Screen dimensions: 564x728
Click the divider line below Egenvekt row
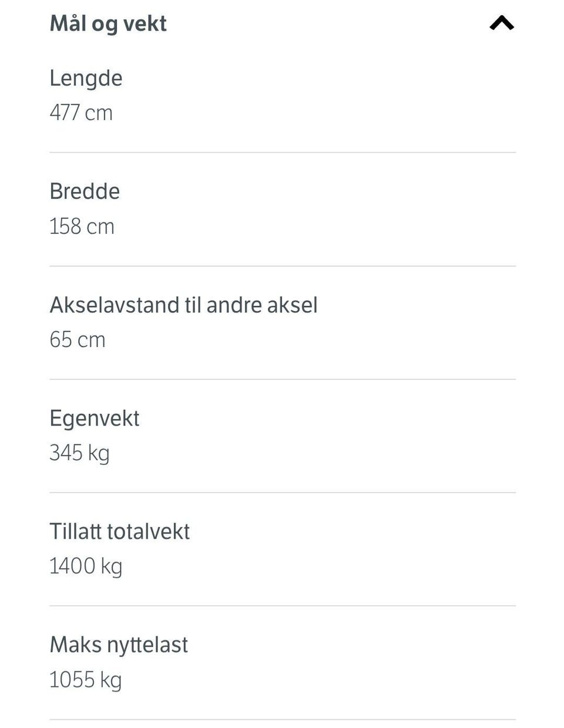pyautogui.click(x=283, y=493)
